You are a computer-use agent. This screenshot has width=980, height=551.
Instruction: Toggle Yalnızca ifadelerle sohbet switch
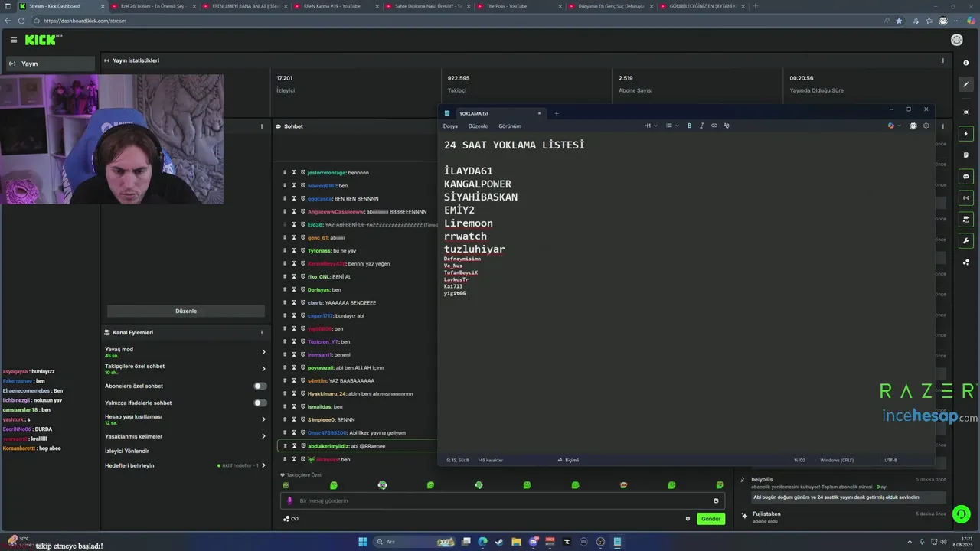click(x=260, y=403)
